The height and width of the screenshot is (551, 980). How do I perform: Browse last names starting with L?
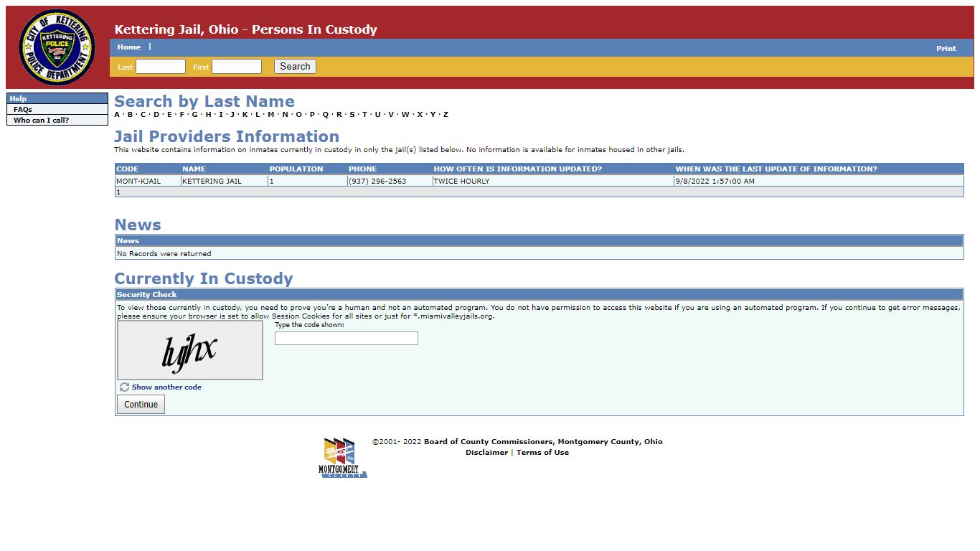(258, 115)
